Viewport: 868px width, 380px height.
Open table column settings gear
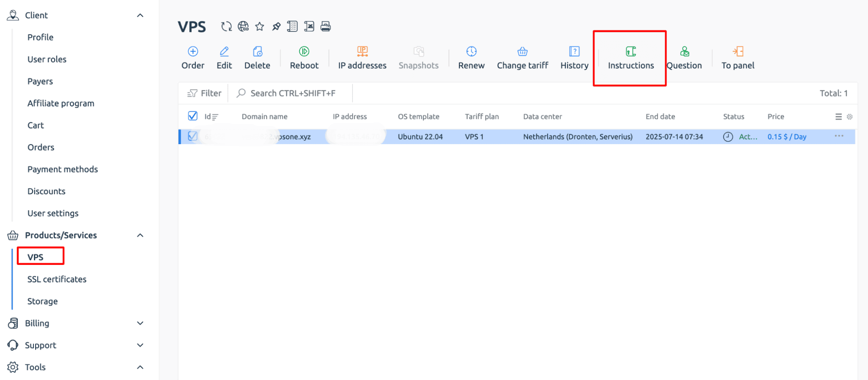850,116
